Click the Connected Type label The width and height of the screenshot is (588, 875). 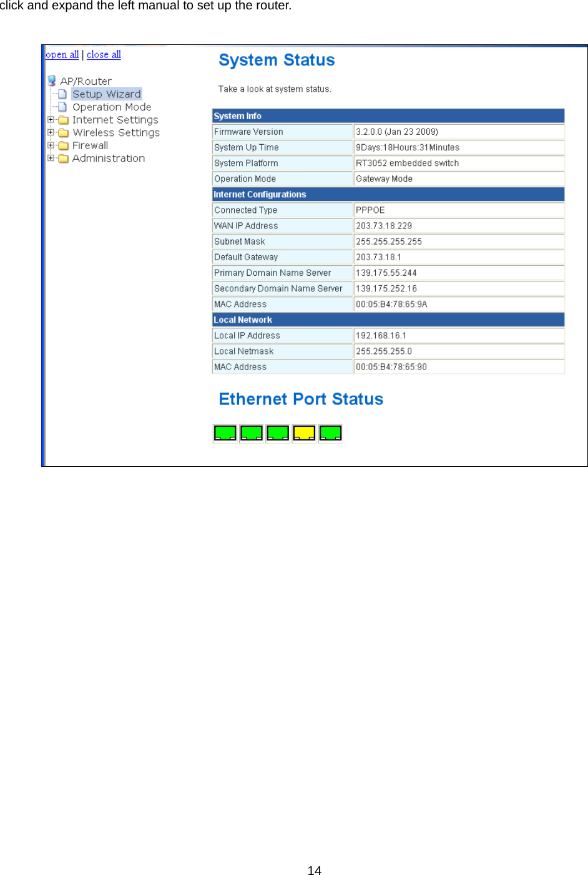(245, 210)
